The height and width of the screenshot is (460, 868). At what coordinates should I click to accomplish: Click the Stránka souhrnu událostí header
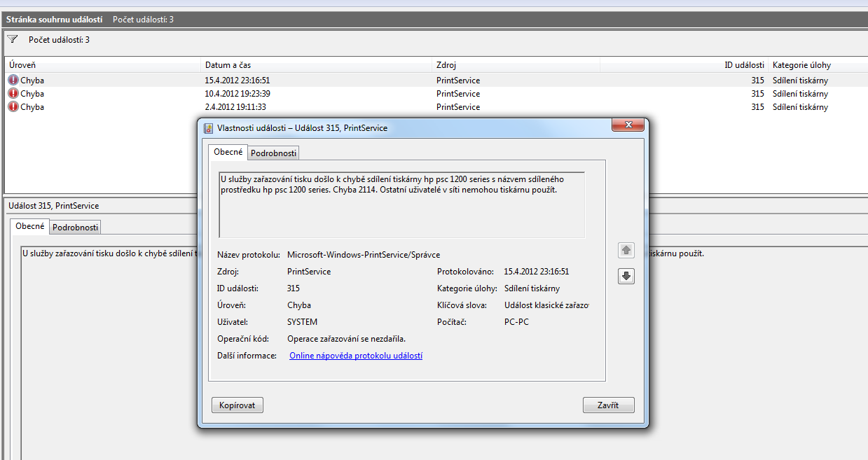pyautogui.click(x=55, y=20)
